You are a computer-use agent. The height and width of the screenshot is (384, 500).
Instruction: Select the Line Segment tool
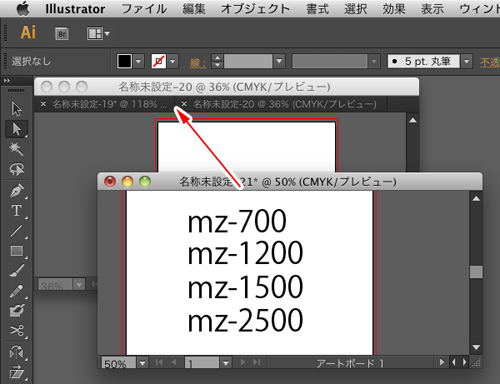pyautogui.click(x=16, y=231)
